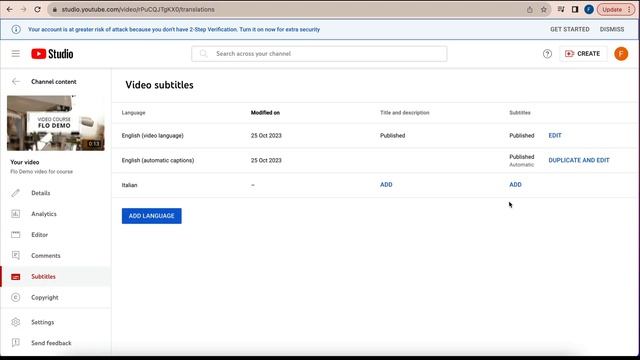Dismiss the security warning banner
Image resolution: width=640 pixels, height=360 pixels.
(x=611, y=29)
